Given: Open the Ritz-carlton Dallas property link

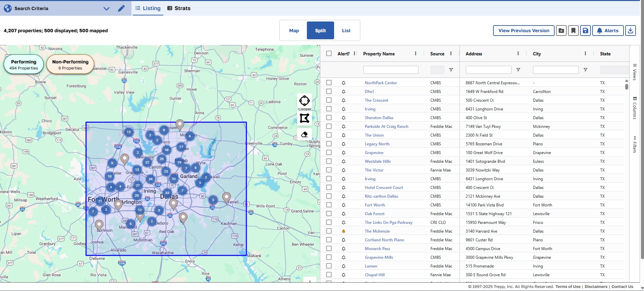Looking at the screenshot, I should click(x=381, y=196).
